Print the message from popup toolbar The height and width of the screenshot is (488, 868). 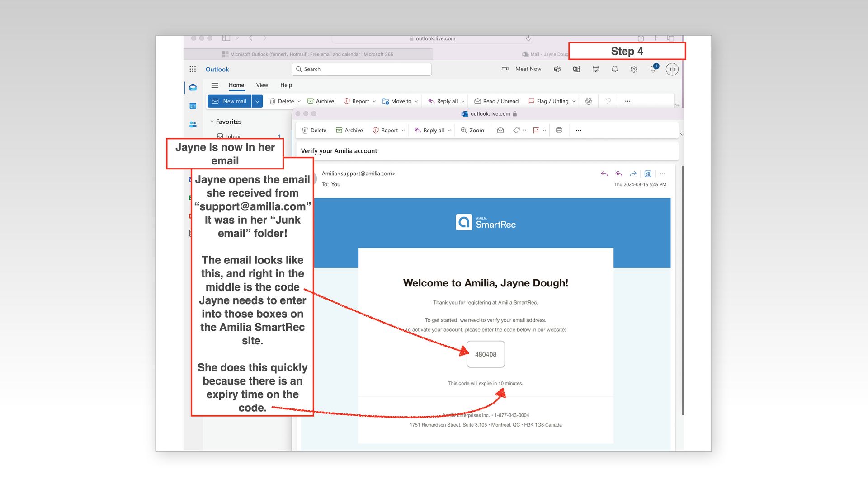coord(559,131)
